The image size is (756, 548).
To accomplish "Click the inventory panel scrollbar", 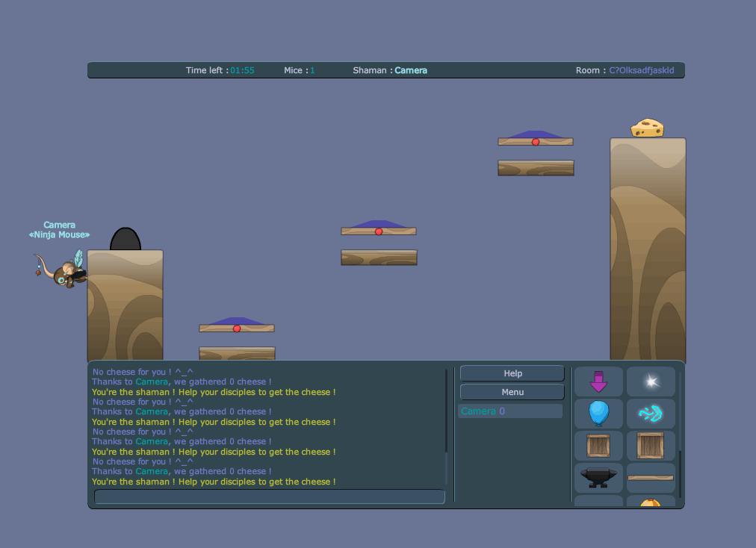I will (680, 474).
